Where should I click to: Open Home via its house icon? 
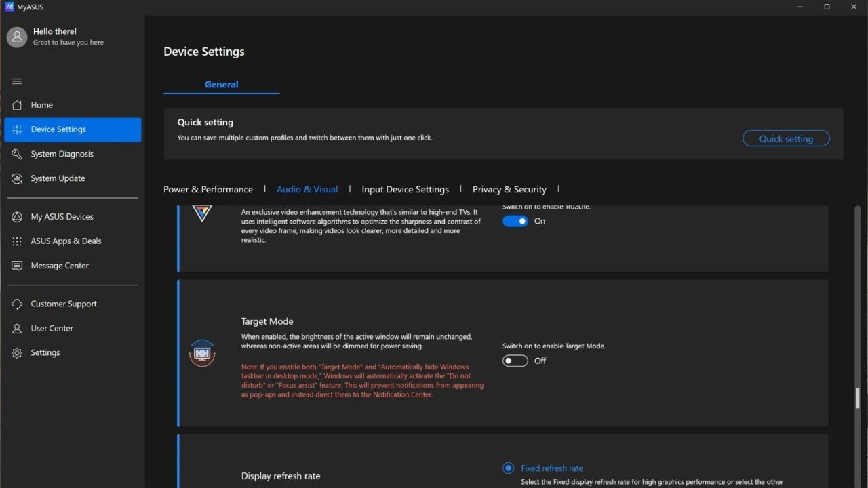(17, 105)
